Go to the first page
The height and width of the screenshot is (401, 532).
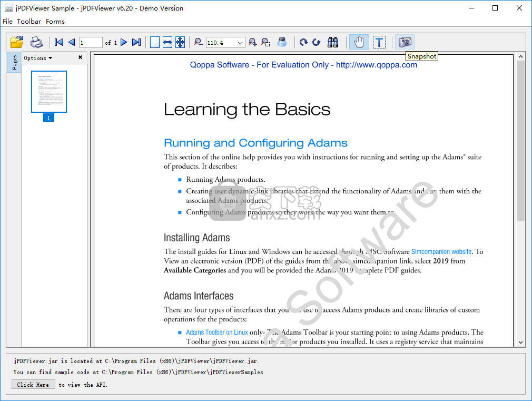point(58,42)
